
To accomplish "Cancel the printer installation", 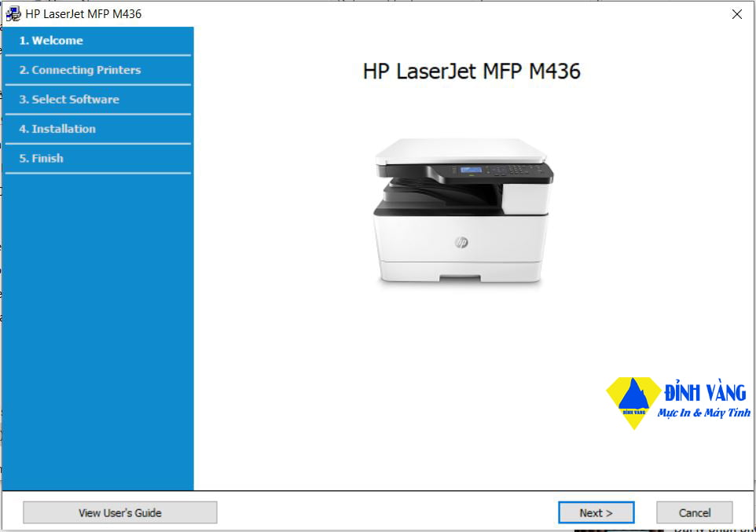I will pyautogui.click(x=694, y=512).
